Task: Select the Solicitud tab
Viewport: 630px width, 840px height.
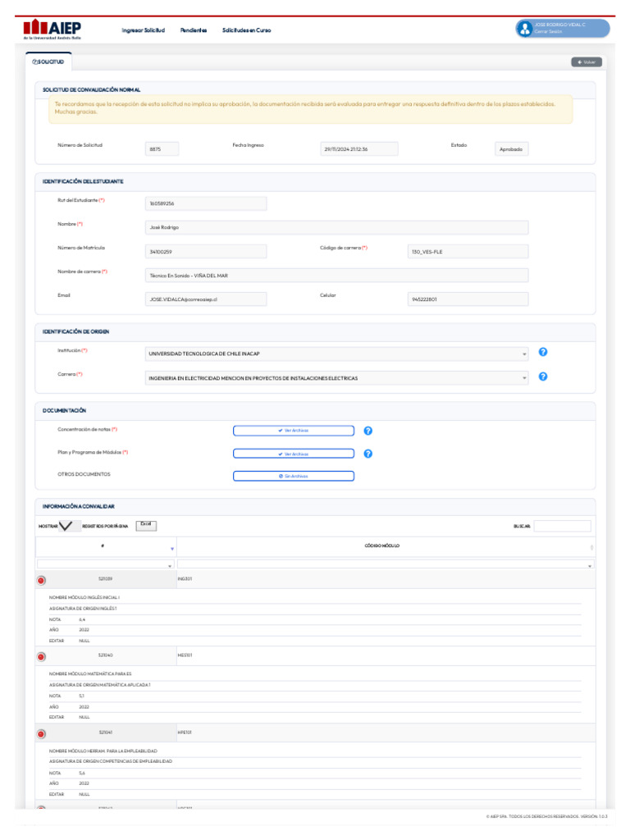Action: click(48, 62)
